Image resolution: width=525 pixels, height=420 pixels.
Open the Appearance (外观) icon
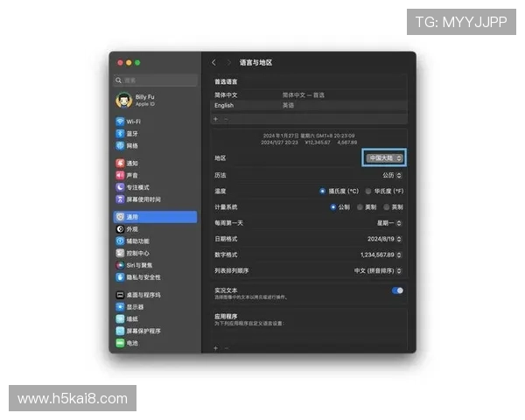pyautogui.click(x=120, y=229)
